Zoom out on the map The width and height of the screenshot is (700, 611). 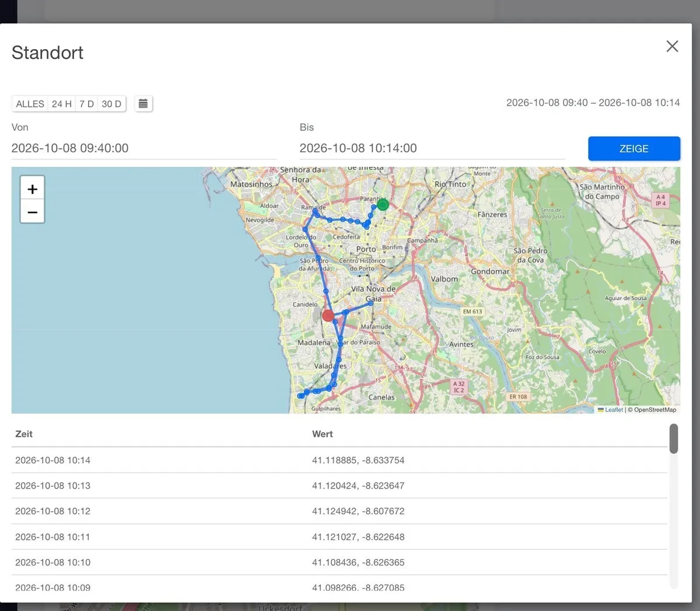click(x=33, y=212)
